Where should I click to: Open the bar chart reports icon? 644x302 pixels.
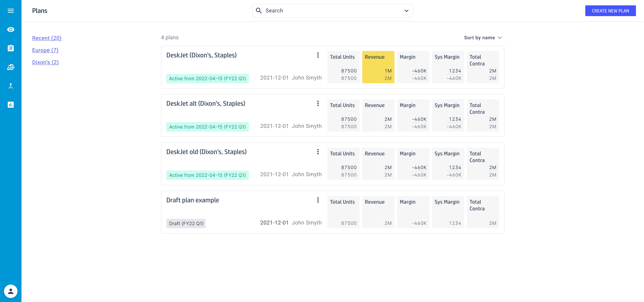click(x=11, y=105)
